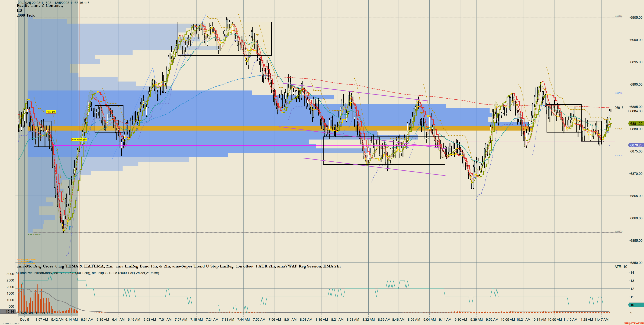Click the small 6856.75 level label
Screen dimensions: 644x325
click(619, 231)
